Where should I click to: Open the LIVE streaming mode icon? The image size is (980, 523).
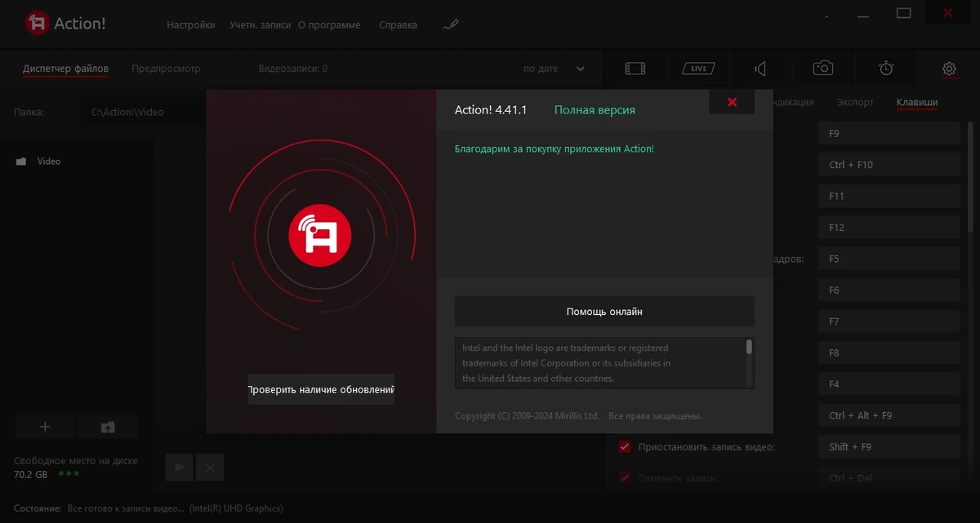click(698, 69)
